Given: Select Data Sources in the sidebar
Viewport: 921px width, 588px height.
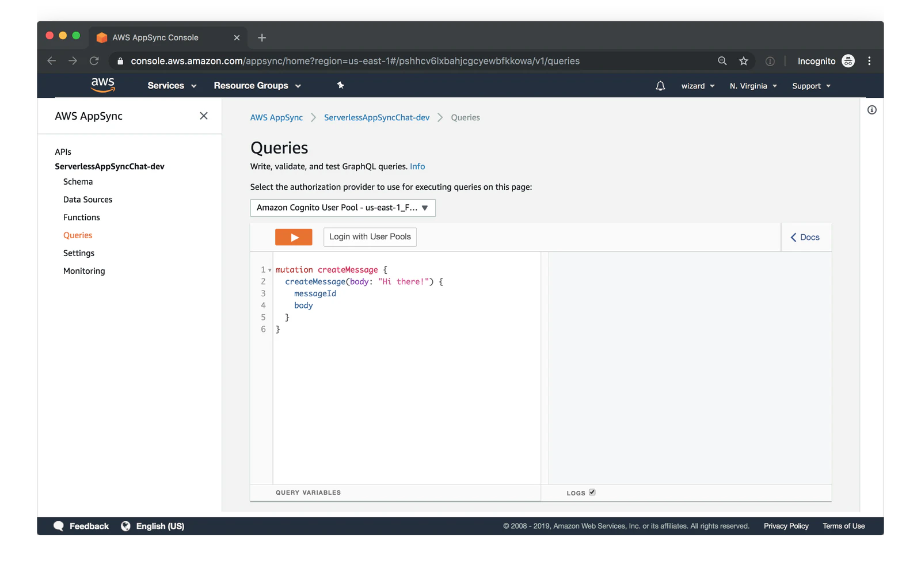Looking at the screenshot, I should click(87, 199).
